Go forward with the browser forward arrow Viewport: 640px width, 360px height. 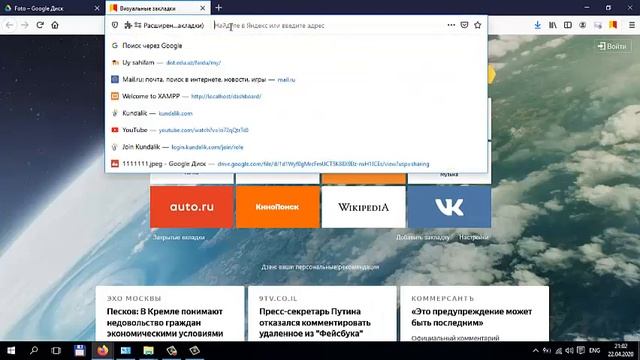tap(25, 25)
